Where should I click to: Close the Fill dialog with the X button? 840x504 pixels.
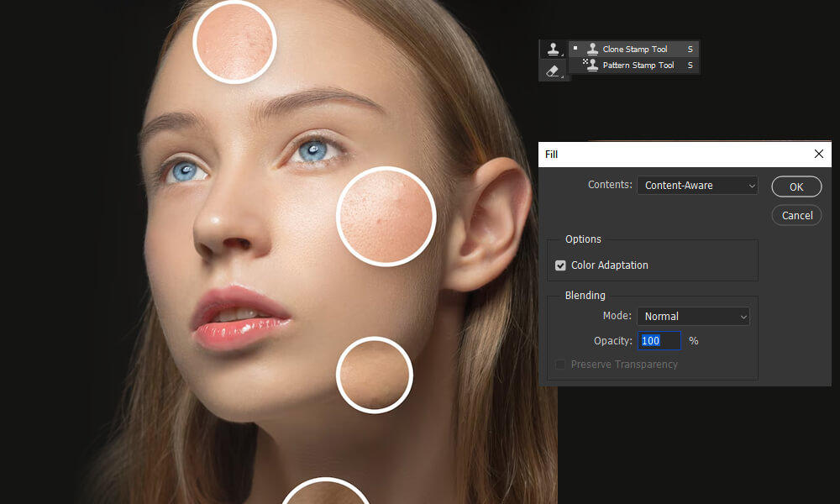coord(819,154)
